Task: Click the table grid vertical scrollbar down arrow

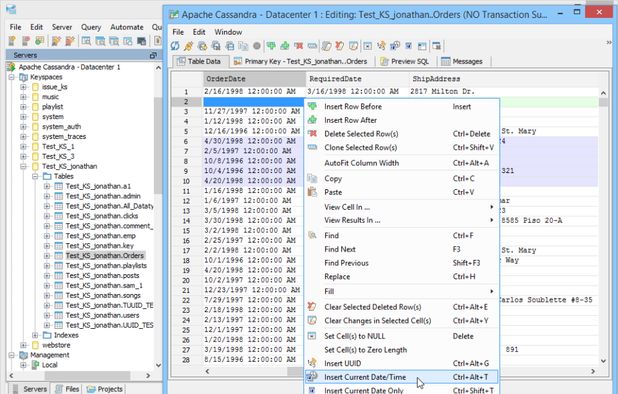Action: coord(603,361)
